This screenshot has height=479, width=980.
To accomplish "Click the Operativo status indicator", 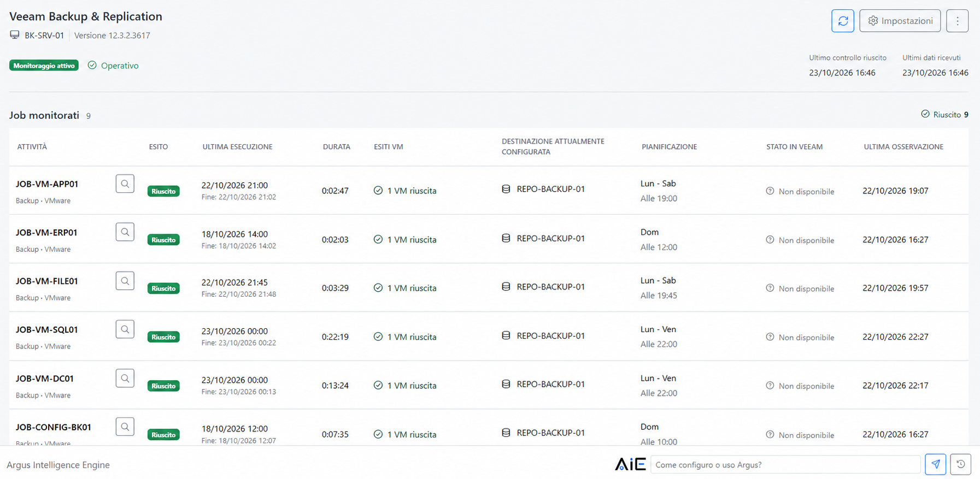I will (113, 66).
